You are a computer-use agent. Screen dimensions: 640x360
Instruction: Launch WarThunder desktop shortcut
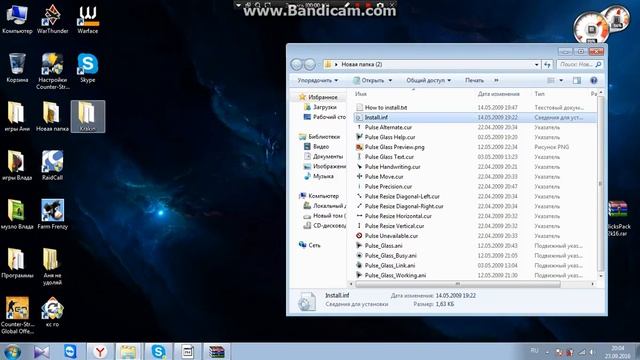[x=52, y=19]
